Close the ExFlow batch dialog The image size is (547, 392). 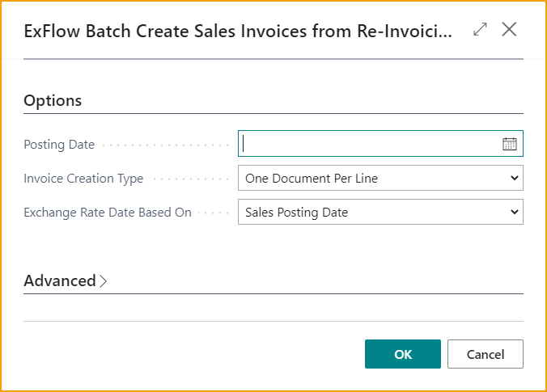[x=509, y=29]
